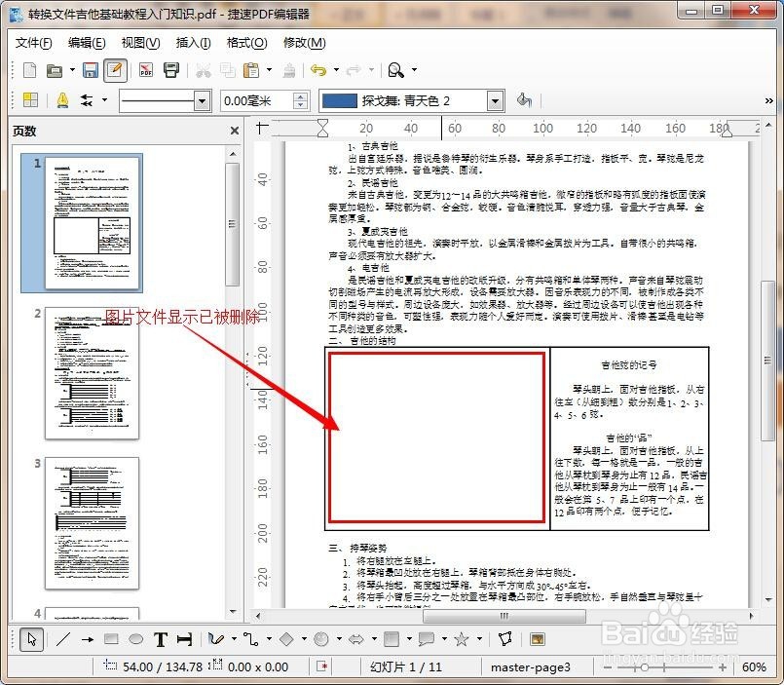Click the Insert Image icon at bottom right
Screen dimensions: 784x685
[538, 639]
